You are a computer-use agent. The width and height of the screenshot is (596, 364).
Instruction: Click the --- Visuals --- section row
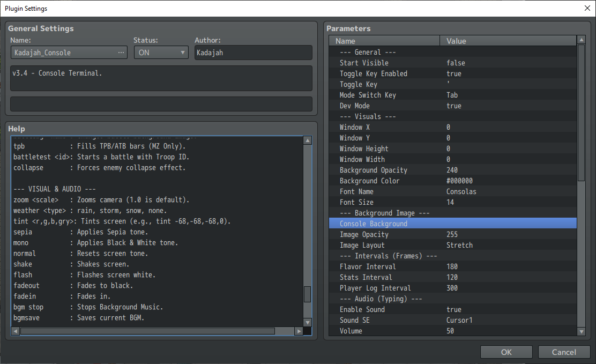point(453,116)
